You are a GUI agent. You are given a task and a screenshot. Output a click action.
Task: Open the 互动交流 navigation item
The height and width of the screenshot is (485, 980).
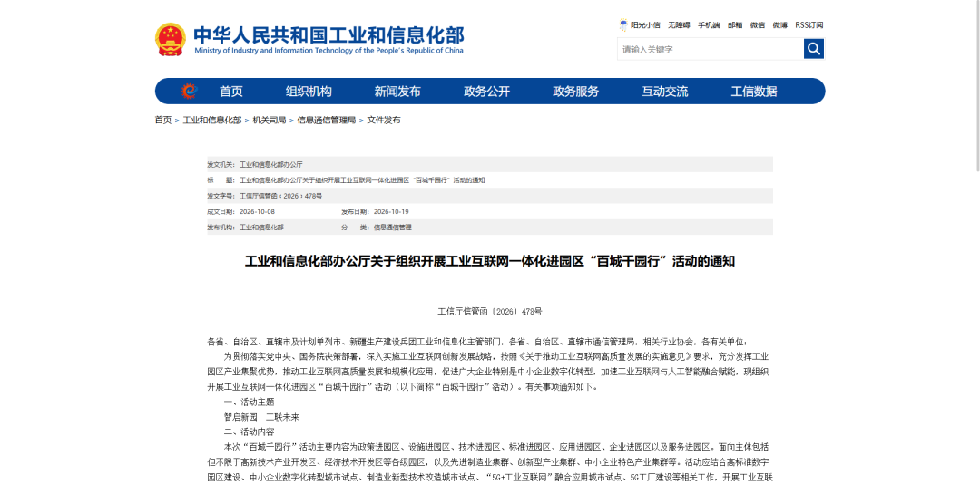click(x=665, y=92)
